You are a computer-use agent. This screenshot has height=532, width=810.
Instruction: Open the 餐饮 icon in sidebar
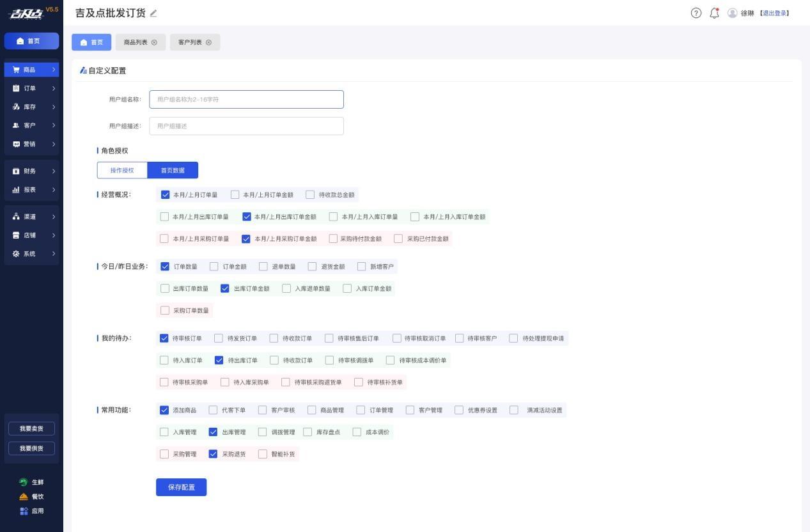click(x=24, y=497)
